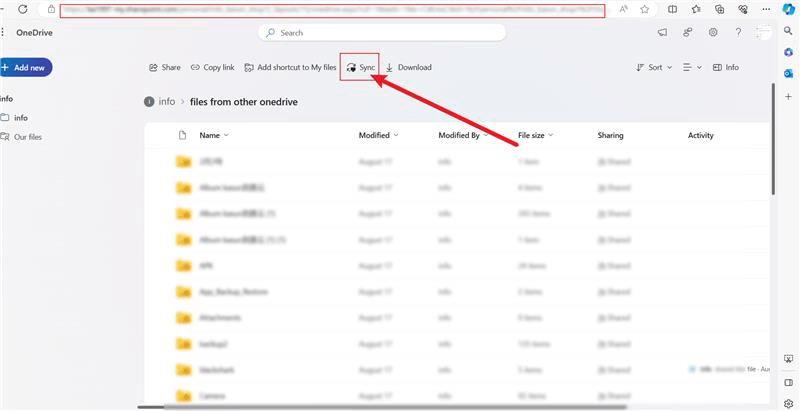Image resolution: width=800 pixels, height=411 pixels.
Task: Click the OneDrive title link
Action: click(34, 33)
